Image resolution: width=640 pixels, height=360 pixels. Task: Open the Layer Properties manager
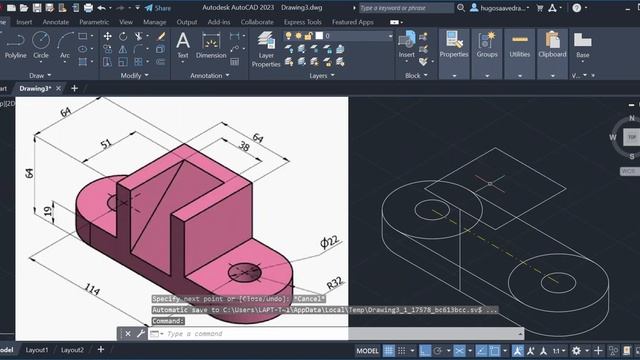click(266, 49)
